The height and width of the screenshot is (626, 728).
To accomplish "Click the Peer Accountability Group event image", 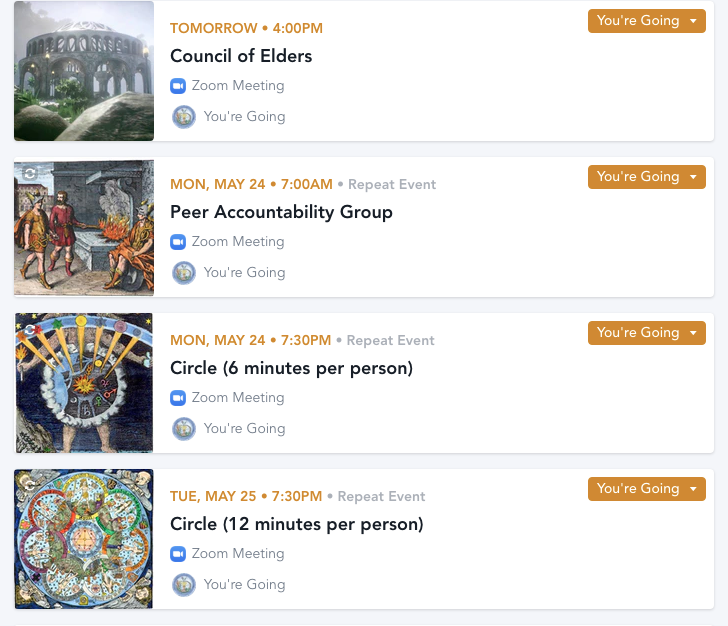I will [x=84, y=227].
